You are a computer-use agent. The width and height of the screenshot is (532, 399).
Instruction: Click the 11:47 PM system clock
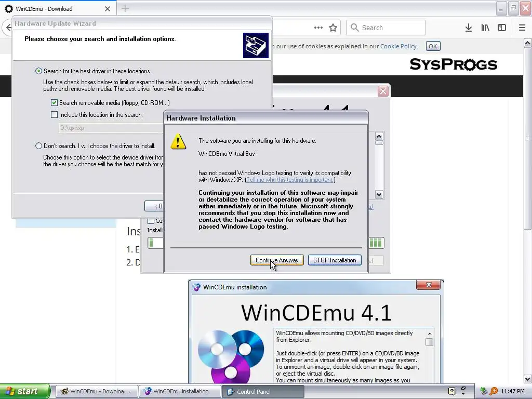point(513,391)
